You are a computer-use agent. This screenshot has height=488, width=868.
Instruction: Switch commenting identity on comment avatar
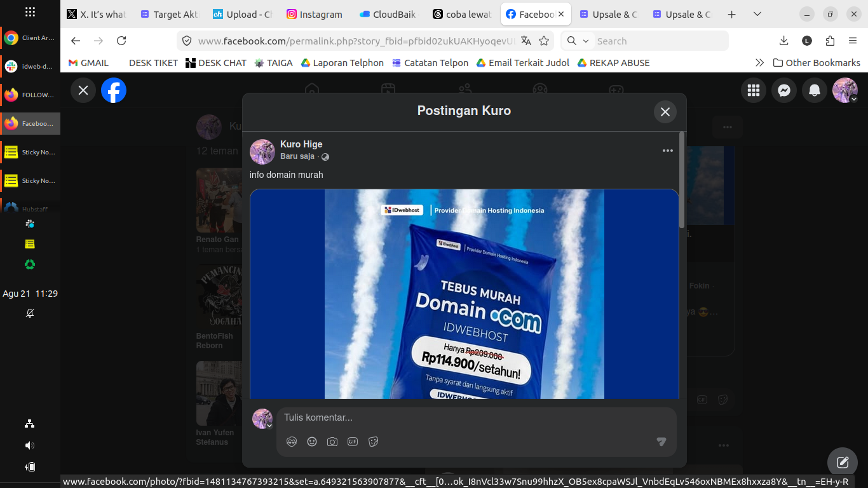(x=262, y=419)
